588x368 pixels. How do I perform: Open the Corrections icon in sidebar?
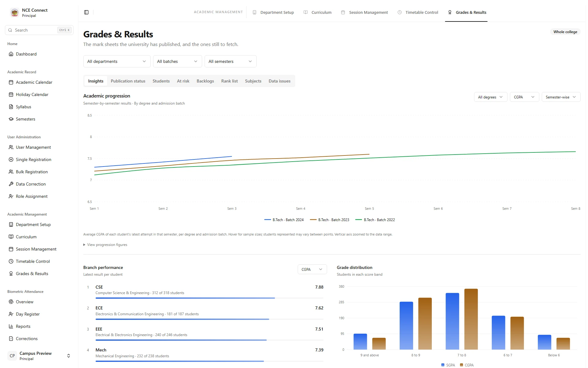tap(11, 339)
